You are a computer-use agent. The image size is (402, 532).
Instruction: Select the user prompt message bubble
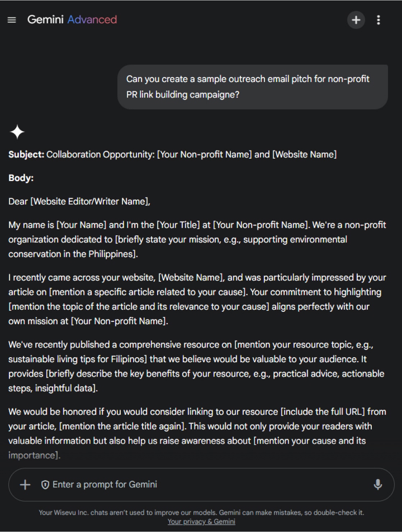[x=252, y=87]
